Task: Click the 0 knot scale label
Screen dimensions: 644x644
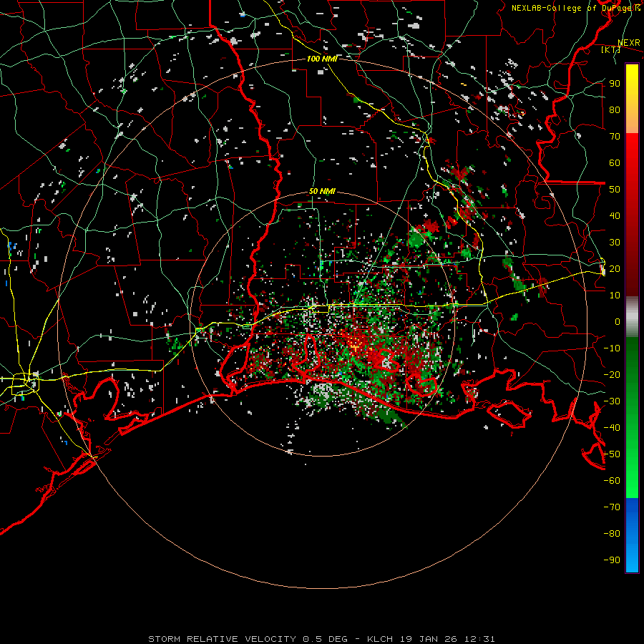Action: click(618, 322)
